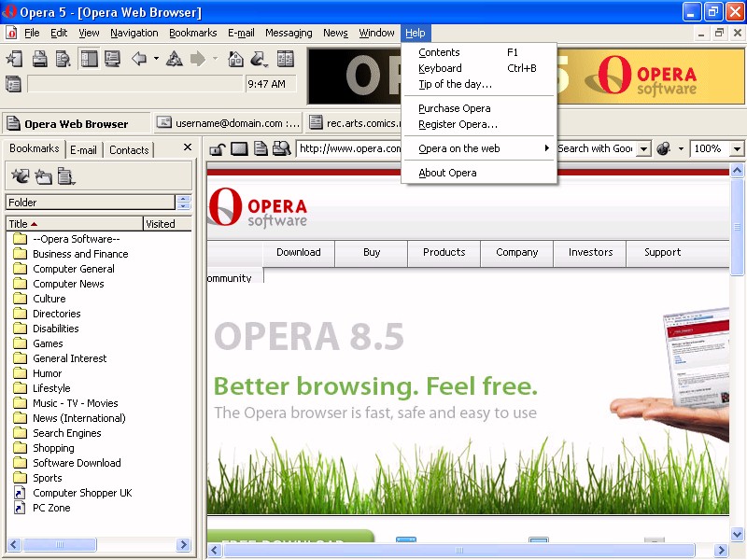Viewport: 747px width, 560px height.
Task: Open the bookmark view options list icon
Action: pos(65,176)
